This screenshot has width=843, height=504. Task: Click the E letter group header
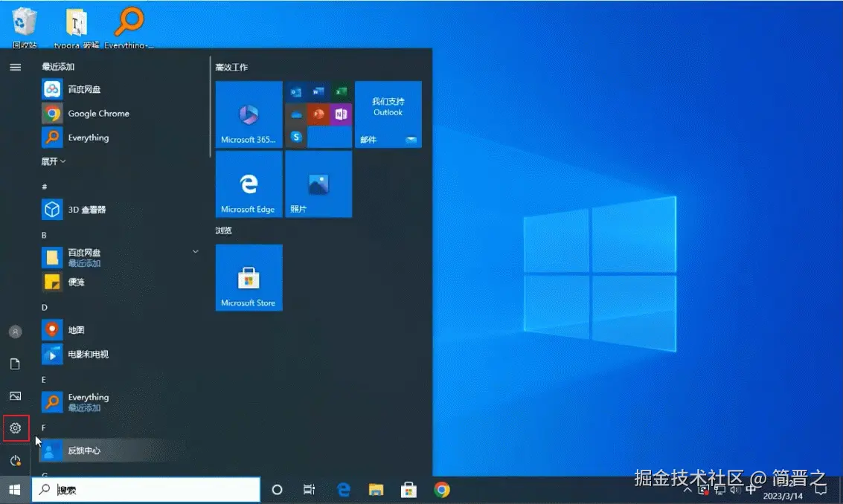pos(44,379)
